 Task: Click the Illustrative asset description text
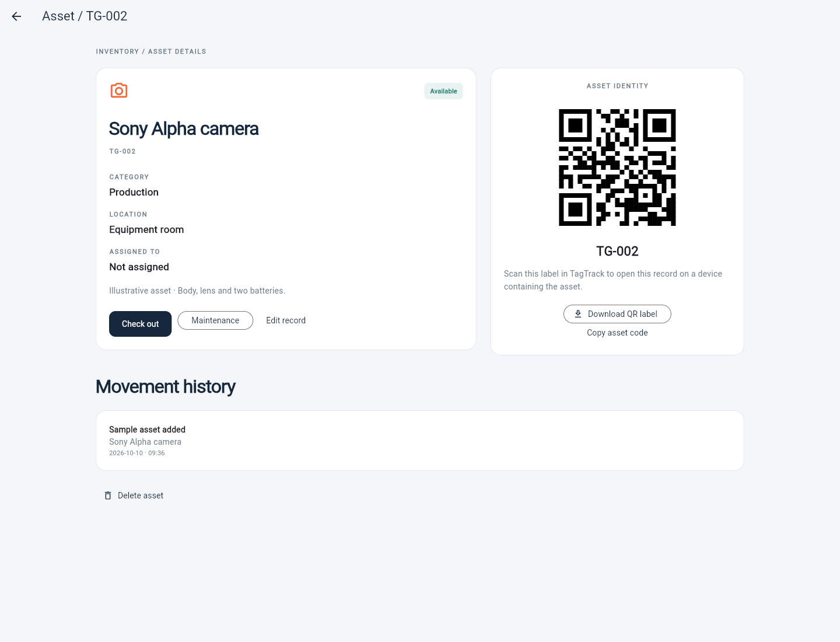[x=197, y=291]
